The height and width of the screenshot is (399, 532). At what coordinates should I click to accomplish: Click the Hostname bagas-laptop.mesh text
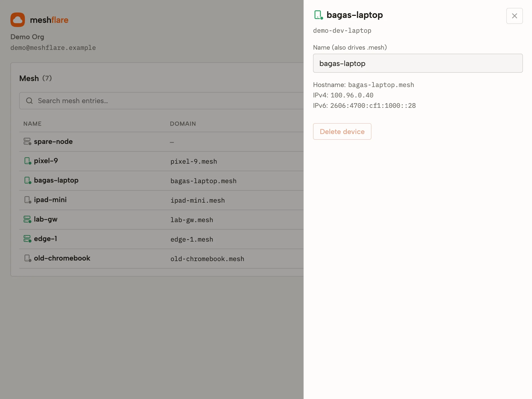pyautogui.click(x=363, y=85)
